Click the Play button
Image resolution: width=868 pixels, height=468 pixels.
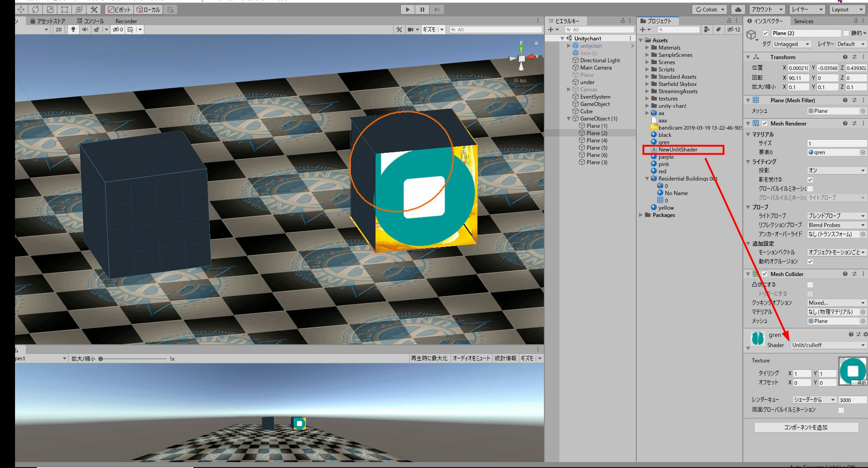pos(407,10)
